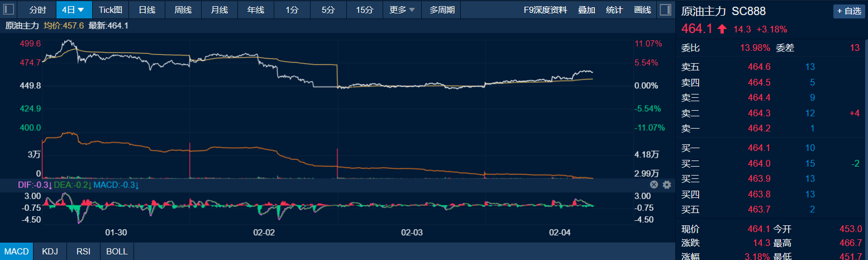Open F9深度资料 detailed info
The width and height of the screenshot is (868, 260).
tap(545, 10)
